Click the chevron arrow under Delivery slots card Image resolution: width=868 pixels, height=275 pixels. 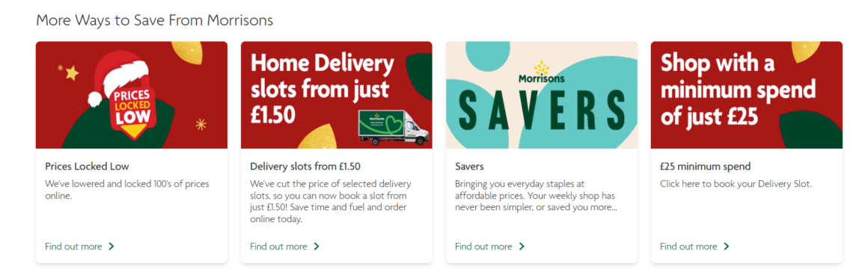click(x=317, y=247)
